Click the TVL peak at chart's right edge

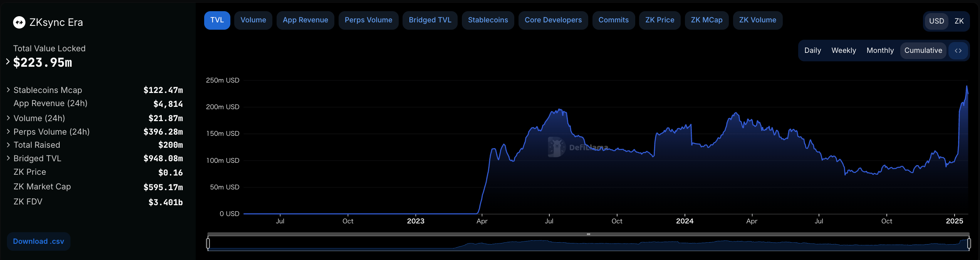point(967,86)
